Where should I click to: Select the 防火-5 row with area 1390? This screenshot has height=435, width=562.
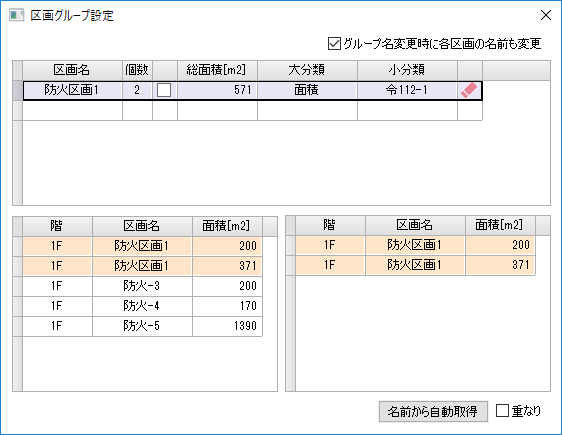tap(142, 326)
